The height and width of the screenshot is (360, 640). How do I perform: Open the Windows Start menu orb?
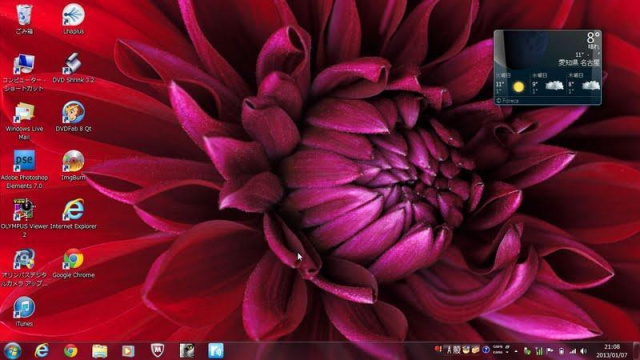point(12,351)
